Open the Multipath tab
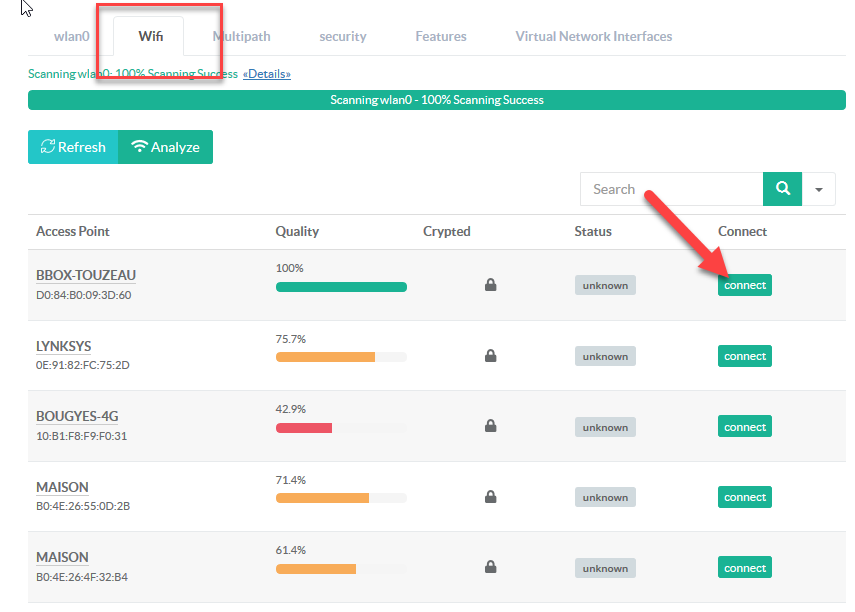Image resolution: width=855 pixels, height=612 pixels. pyautogui.click(x=241, y=36)
